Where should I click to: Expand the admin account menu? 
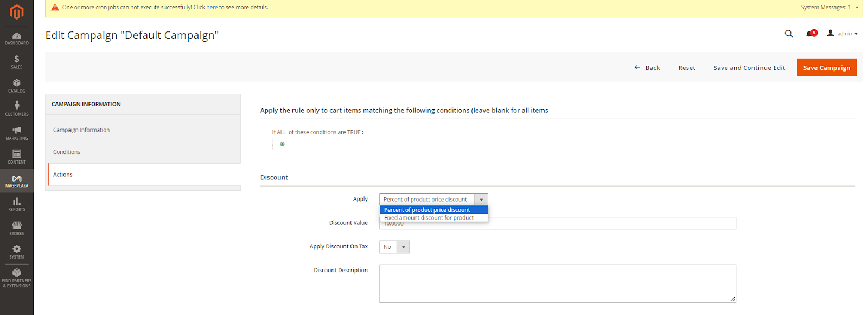click(843, 34)
